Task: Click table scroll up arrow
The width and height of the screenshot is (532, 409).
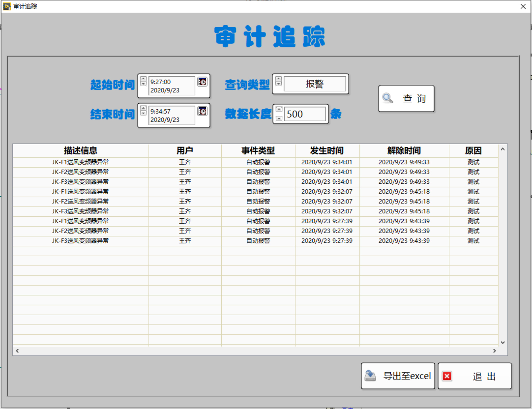Action: (502, 149)
